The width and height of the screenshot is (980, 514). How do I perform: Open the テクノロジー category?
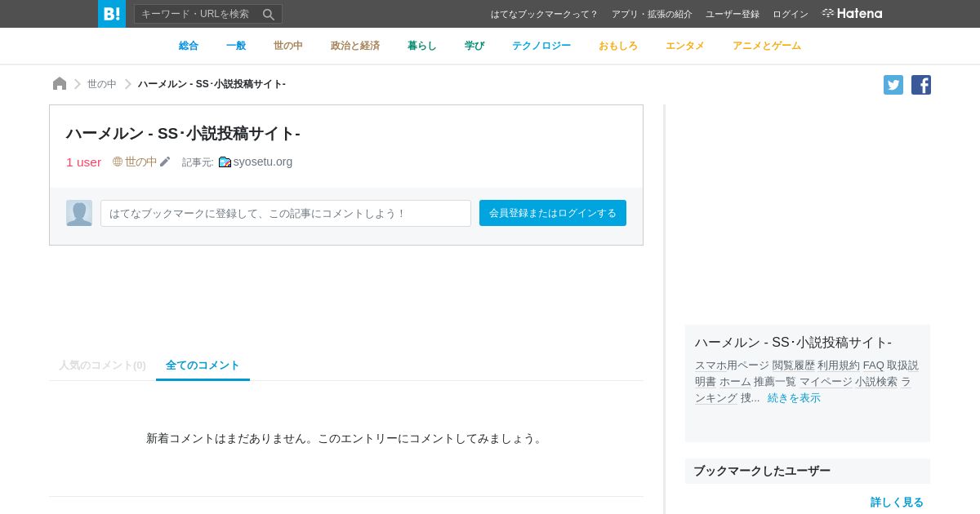pyautogui.click(x=541, y=46)
